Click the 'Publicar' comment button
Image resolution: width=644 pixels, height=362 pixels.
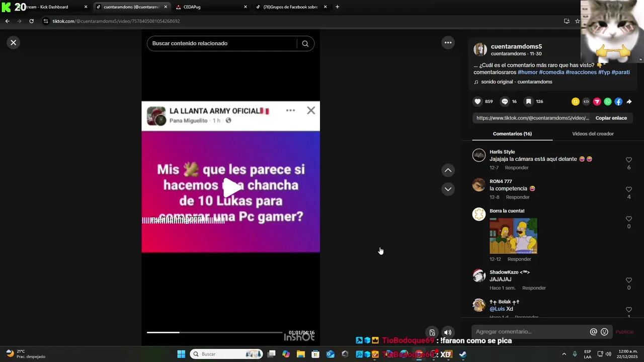pos(625,332)
